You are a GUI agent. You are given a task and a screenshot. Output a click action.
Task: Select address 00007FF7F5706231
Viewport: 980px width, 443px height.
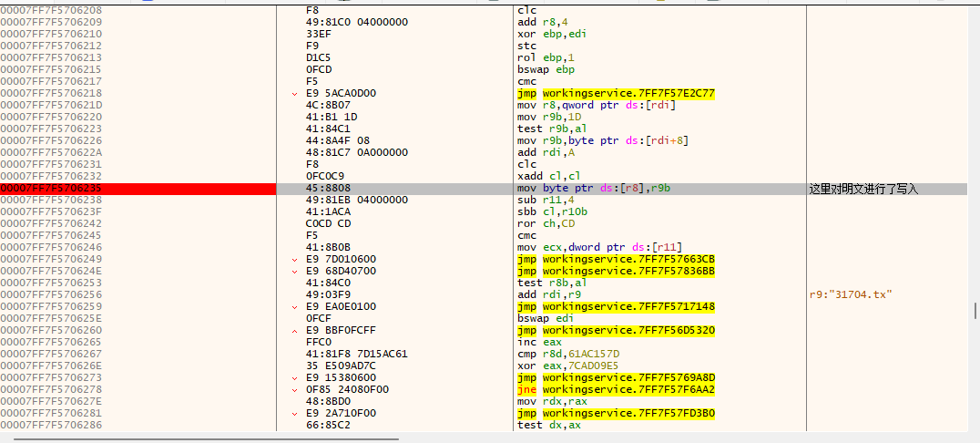click(x=51, y=165)
